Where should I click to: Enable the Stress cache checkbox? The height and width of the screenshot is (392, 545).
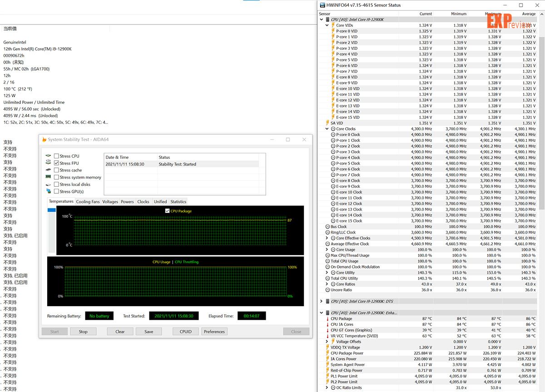tap(56, 170)
